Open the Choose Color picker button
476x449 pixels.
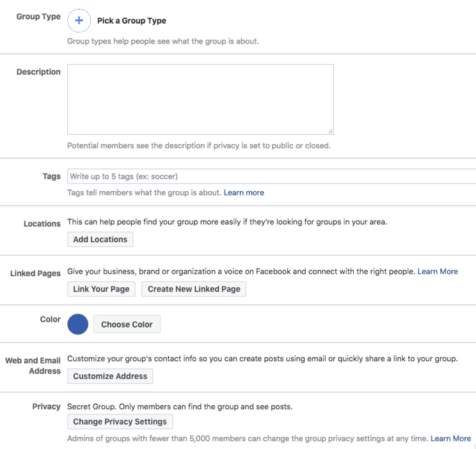(x=127, y=324)
